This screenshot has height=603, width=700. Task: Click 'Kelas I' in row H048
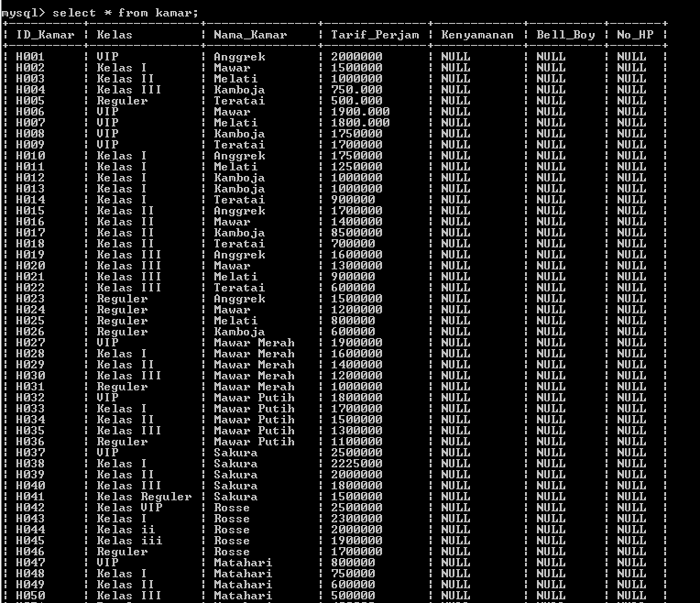(122, 574)
